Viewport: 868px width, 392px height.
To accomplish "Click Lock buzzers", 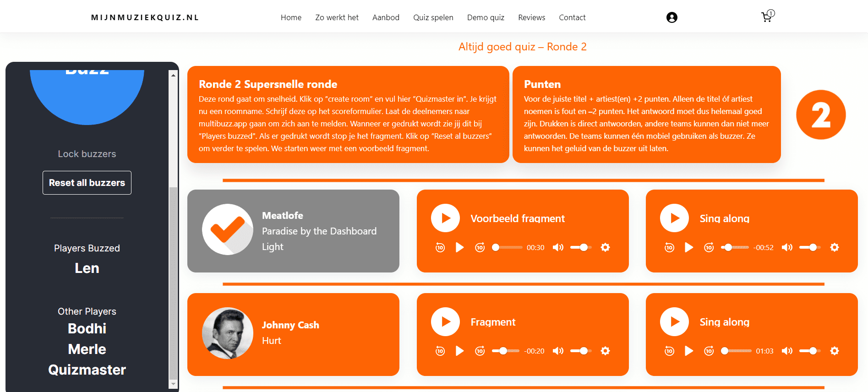I will [87, 154].
